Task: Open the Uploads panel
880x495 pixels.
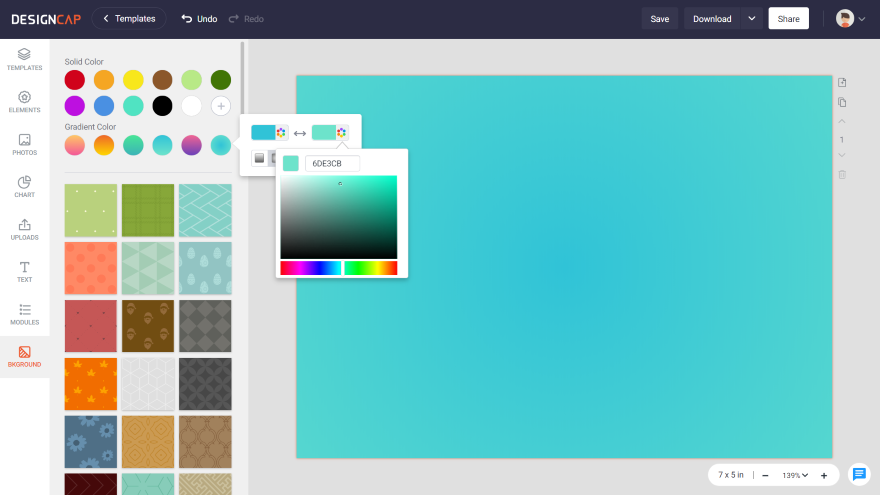Action: (x=24, y=230)
